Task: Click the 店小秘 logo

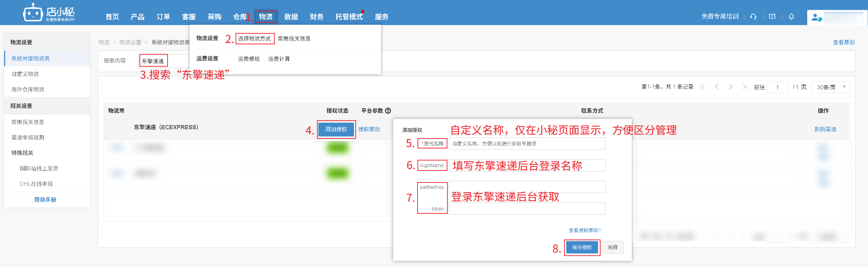Action: (x=49, y=13)
